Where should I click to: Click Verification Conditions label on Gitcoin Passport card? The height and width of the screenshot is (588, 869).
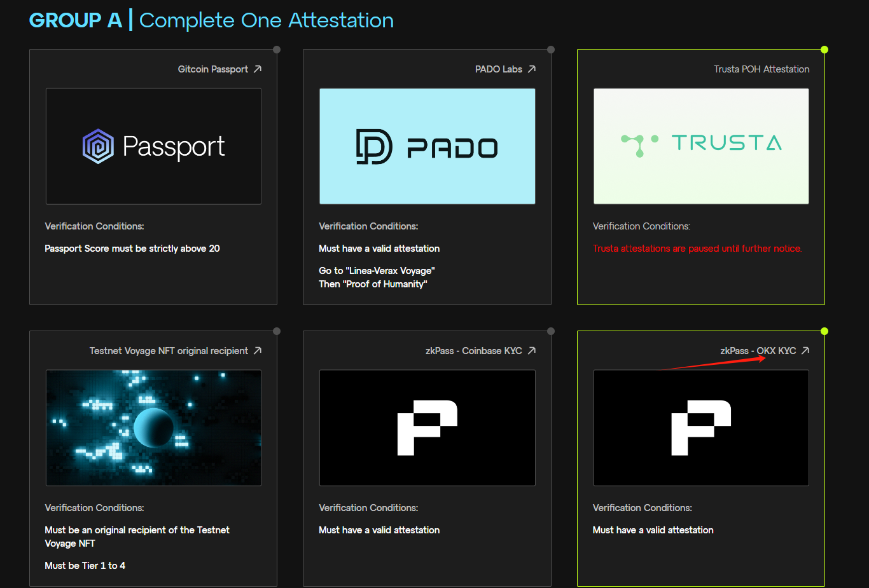pos(94,226)
